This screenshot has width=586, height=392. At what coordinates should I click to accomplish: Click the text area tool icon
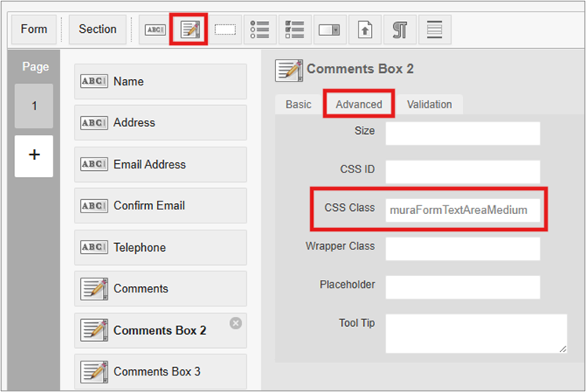190,30
